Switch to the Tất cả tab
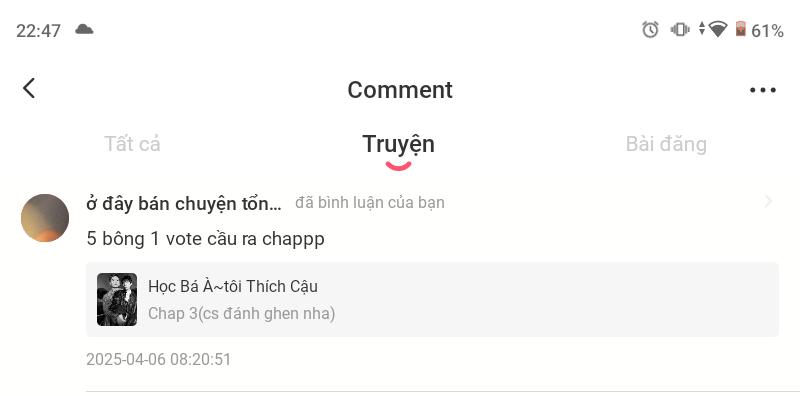Viewport: 800px width, 396px height. click(132, 144)
